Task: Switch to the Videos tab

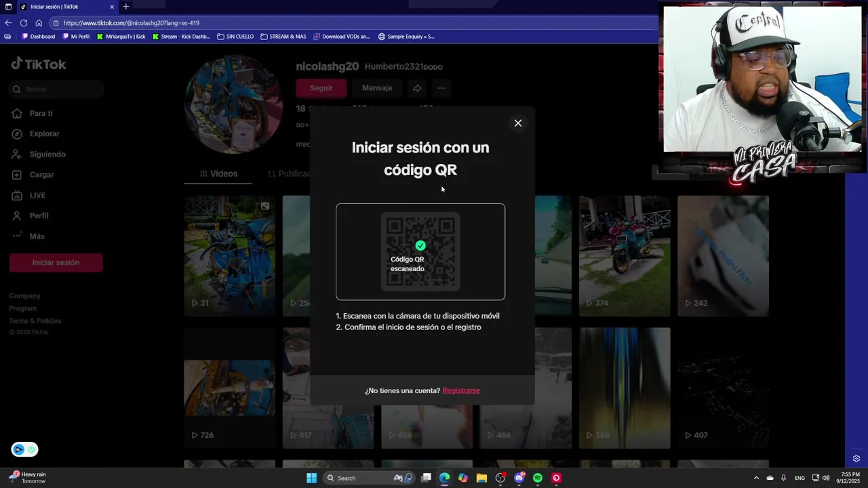Action: (218, 174)
